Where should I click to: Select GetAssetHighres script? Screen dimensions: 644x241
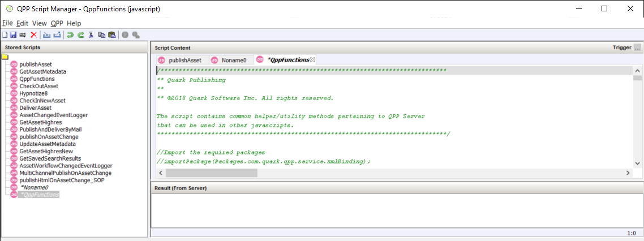[x=41, y=122]
